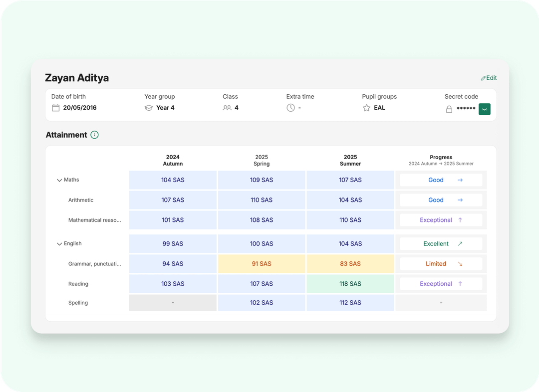Click the masked secret code asterisks
Image resolution: width=539 pixels, height=392 pixels.
coord(466,109)
